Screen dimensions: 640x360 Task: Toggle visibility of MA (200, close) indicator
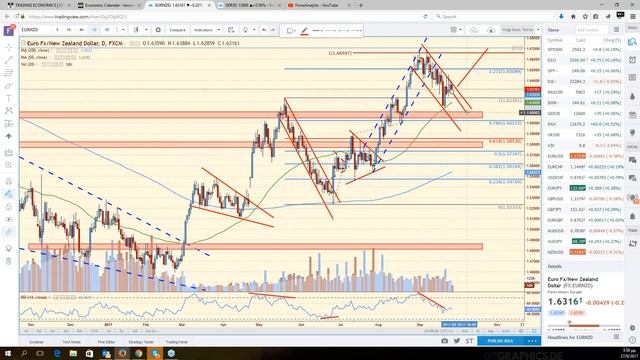pyautogui.click(x=58, y=50)
